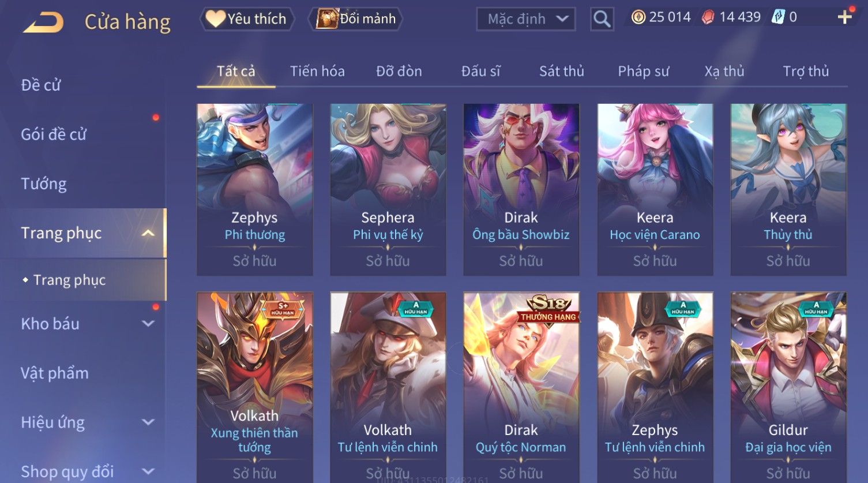Open Gói đề cử in the sidebar

[x=54, y=134]
